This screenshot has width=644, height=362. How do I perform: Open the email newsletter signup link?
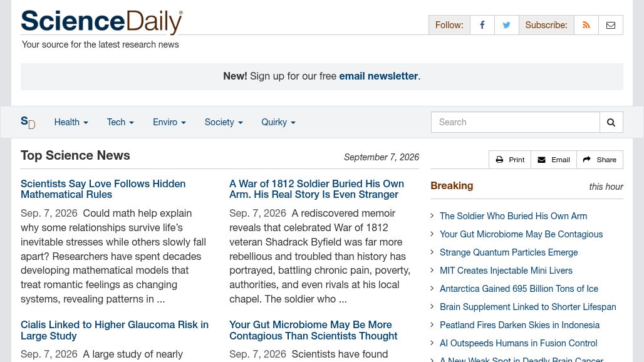click(378, 76)
